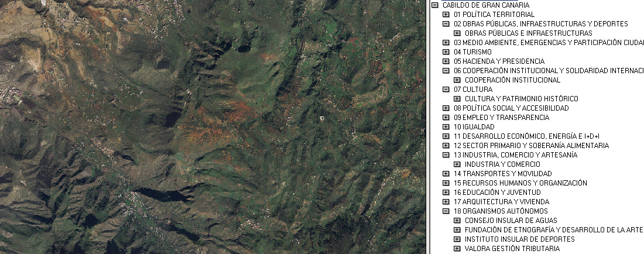Select 10 IGUALDAD label

[474, 127]
